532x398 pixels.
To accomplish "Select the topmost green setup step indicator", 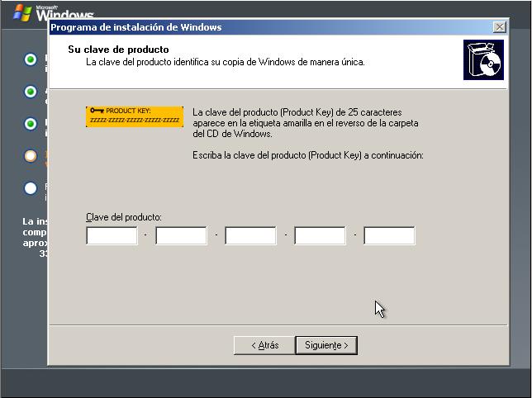I will (31, 59).
